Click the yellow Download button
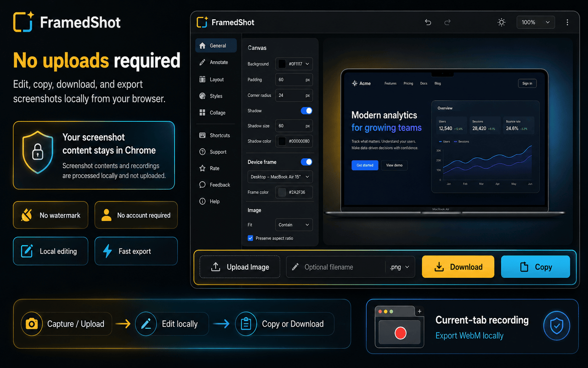The width and height of the screenshot is (588, 368). [458, 267]
